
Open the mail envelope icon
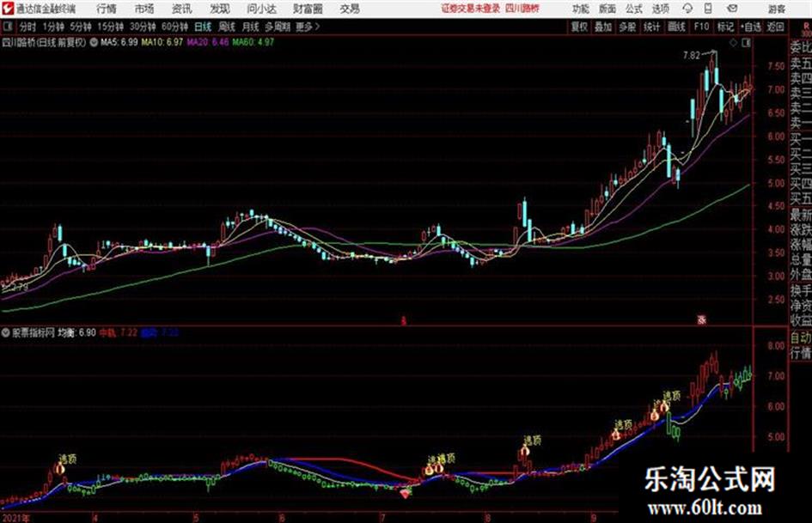[x=732, y=9]
